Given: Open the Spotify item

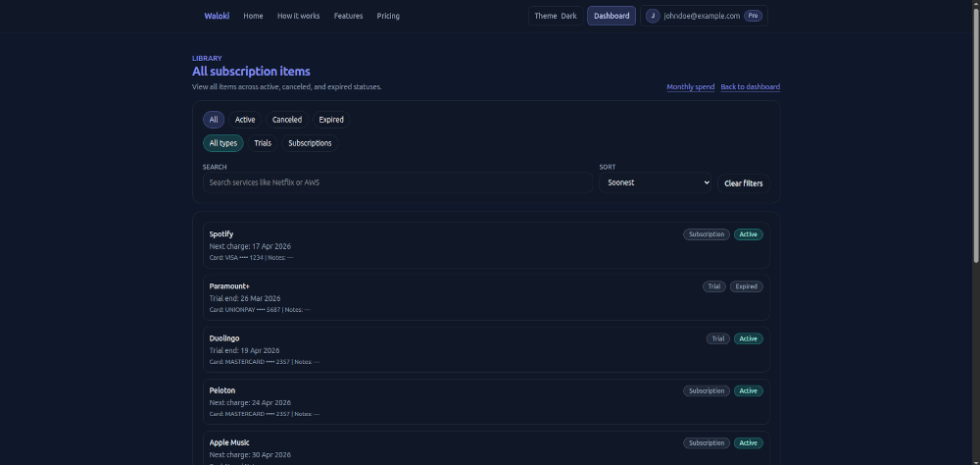Looking at the screenshot, I should coord(486,245).
